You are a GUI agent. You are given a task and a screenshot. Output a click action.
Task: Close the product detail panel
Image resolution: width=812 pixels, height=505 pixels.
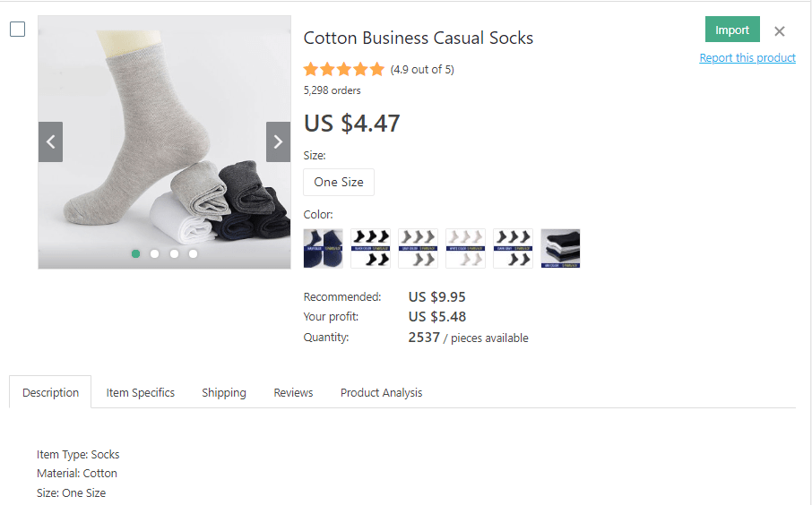point(779,31)
